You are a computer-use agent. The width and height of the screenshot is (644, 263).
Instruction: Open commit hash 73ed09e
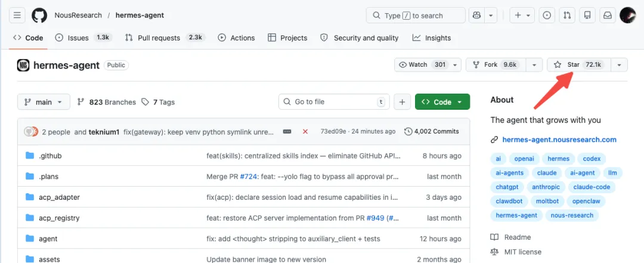(333, 132)
